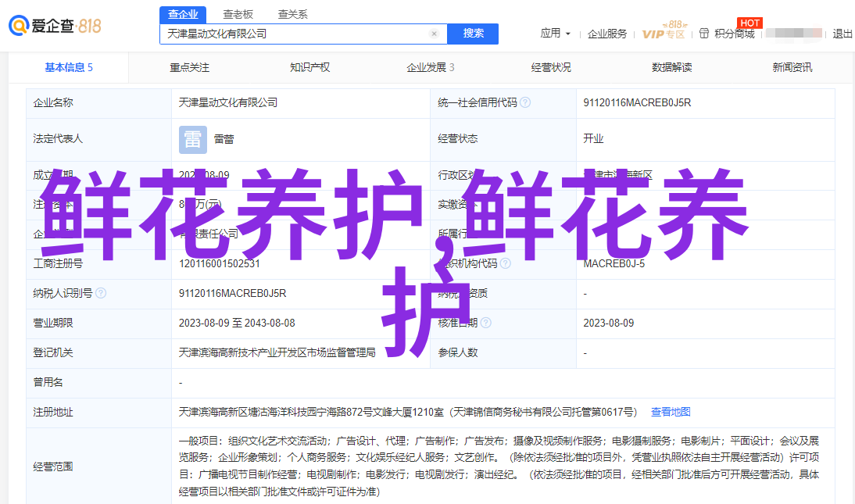855x504 pixels.
Task: Click the 雷蕾 legal representative name
Action: [224, 139]
